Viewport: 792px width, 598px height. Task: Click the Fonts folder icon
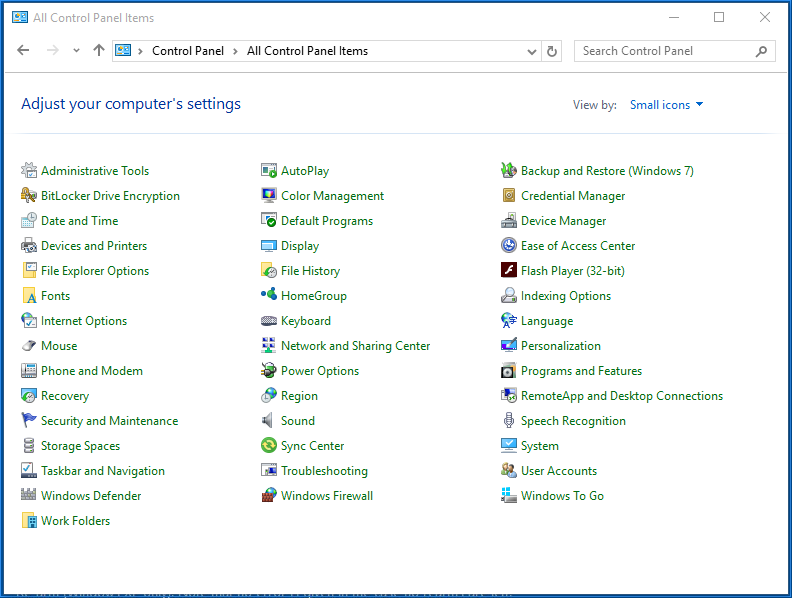coord(29,296)
